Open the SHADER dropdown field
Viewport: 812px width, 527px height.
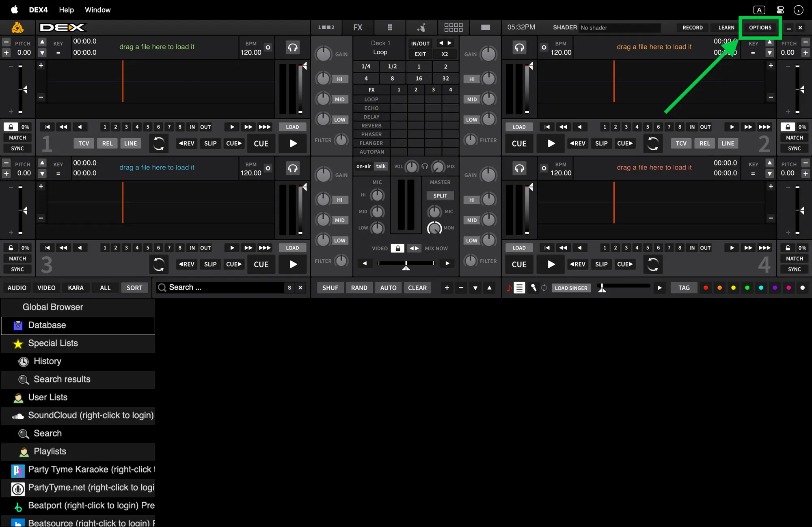tap(619, 28)
